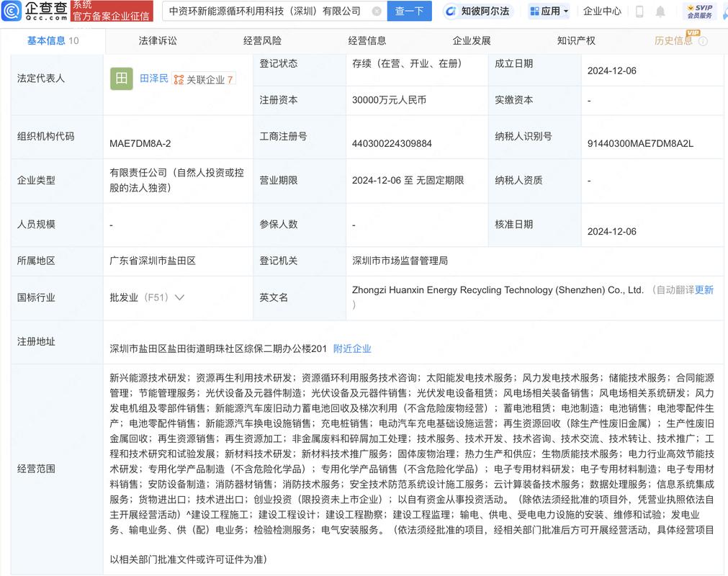The image size is (728, 576).
Task: Select the enterprise type 有限责任公司 text
Action: (x=176, y=180)
